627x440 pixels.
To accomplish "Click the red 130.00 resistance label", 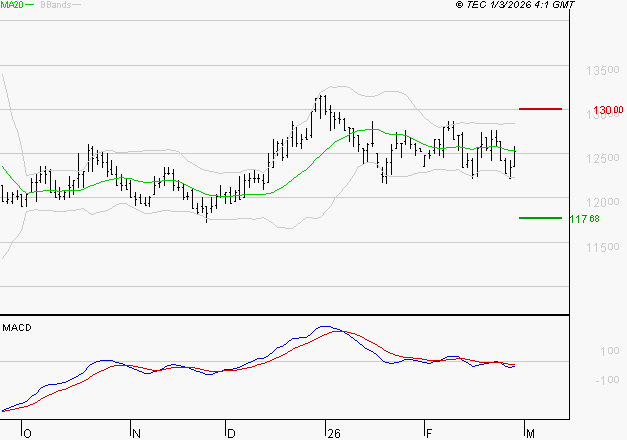I will pyautogui.click(x=608, y=110).
